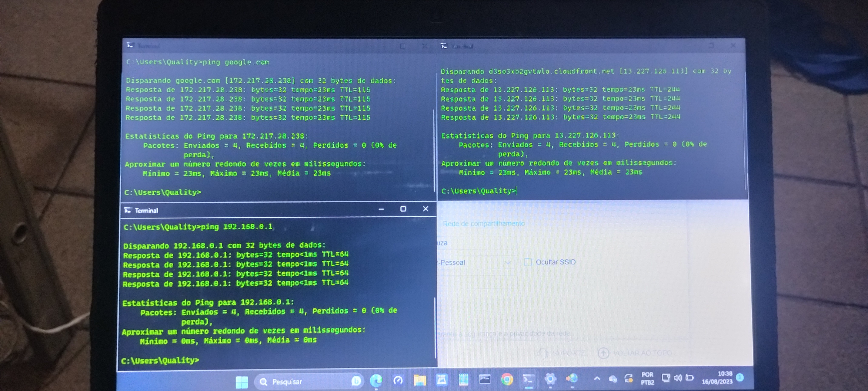Viewport: 868px width, 391px height.
Task: Open the speedometer gauge app icon
Action: (x=398, y=381)
